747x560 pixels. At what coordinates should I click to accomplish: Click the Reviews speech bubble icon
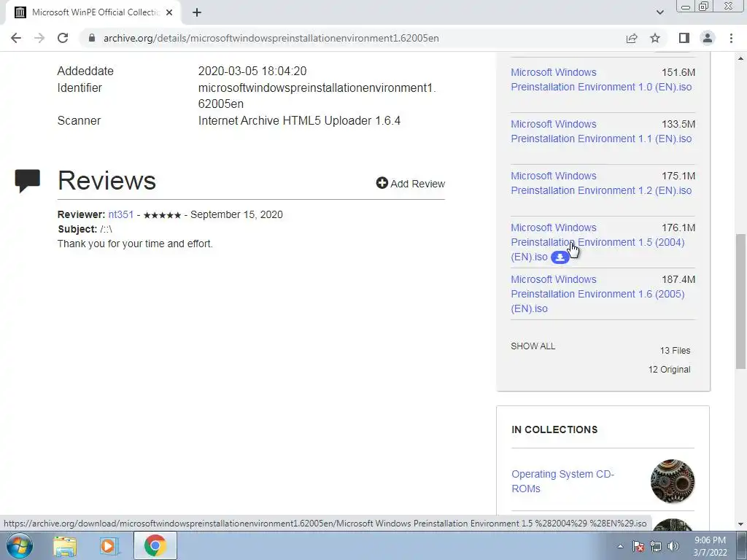(27, 181)
